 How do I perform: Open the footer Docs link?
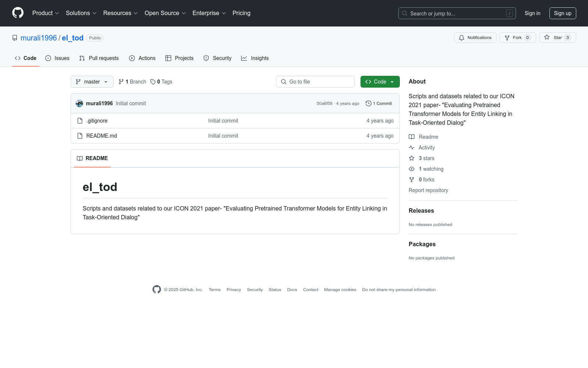tap(292, 290)
